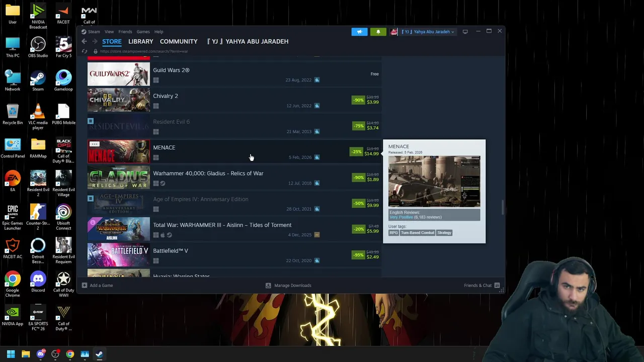Click the -25% $14.99 price on MENACE
Viewport: 644px width, 362px height.
click(x=365, y=151)
